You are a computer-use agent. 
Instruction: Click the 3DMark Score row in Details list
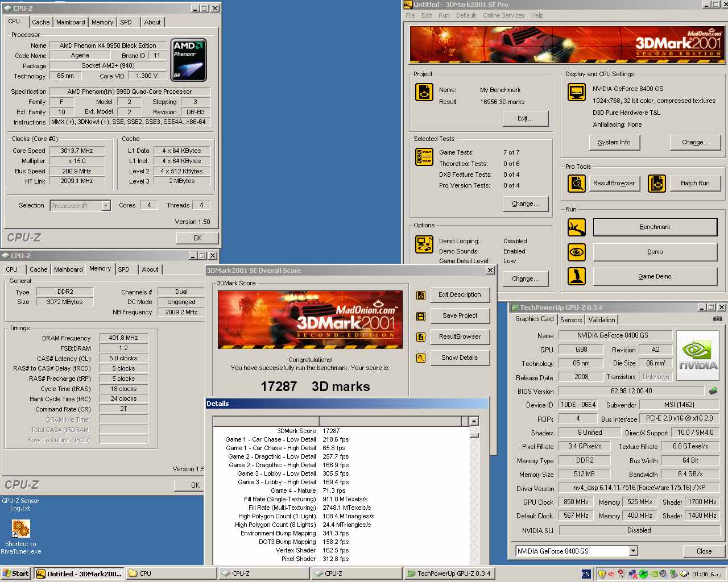tap(341, 431)
